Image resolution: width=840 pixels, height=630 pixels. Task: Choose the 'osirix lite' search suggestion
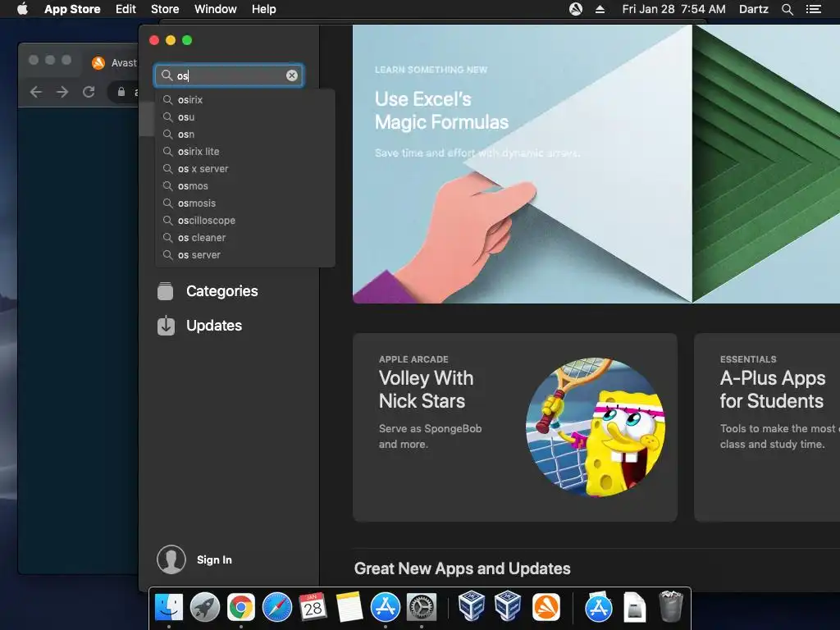point(244,152)
